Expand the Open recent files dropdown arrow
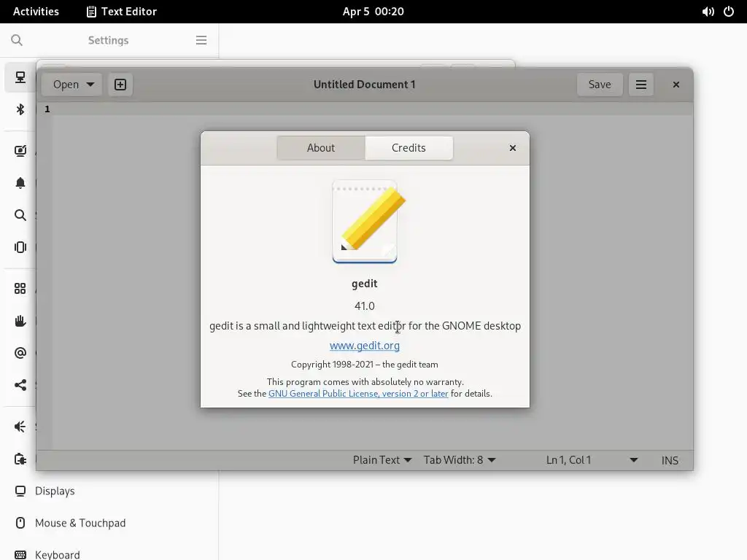 tap(90, 85)
